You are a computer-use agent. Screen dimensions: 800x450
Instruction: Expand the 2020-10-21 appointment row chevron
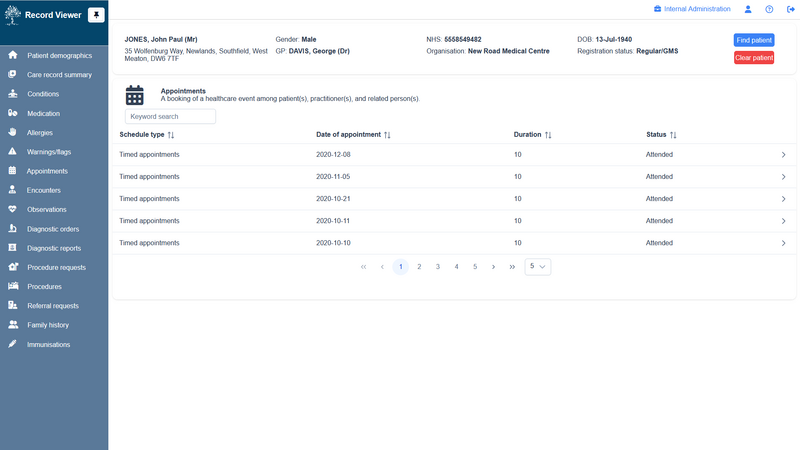pos(784,199)
